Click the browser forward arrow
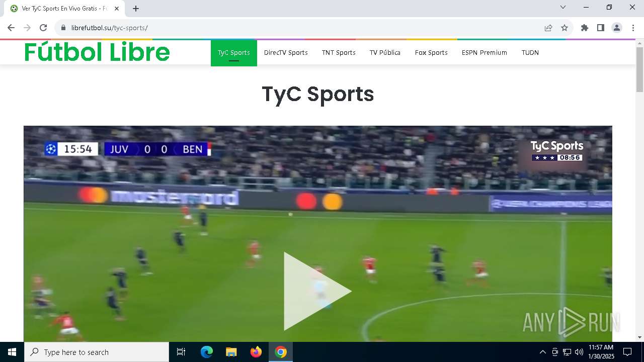 click(x=27, y=28)
